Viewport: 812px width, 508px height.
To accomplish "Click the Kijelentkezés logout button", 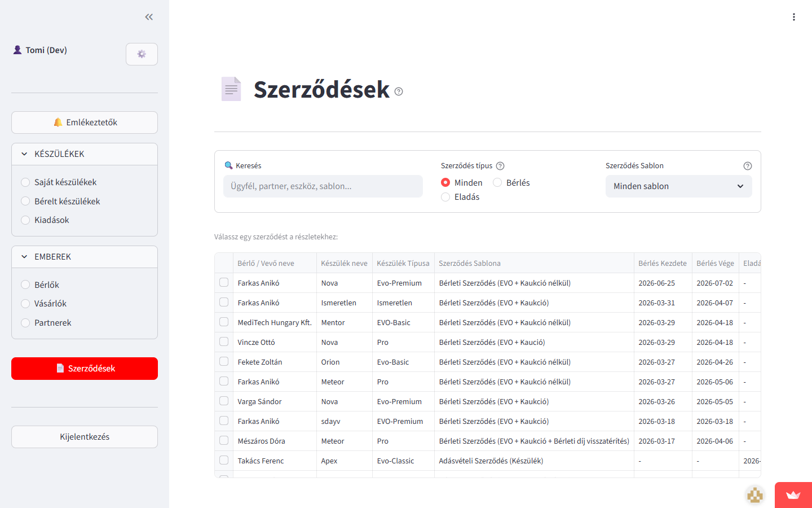I will tap(85, 437).
